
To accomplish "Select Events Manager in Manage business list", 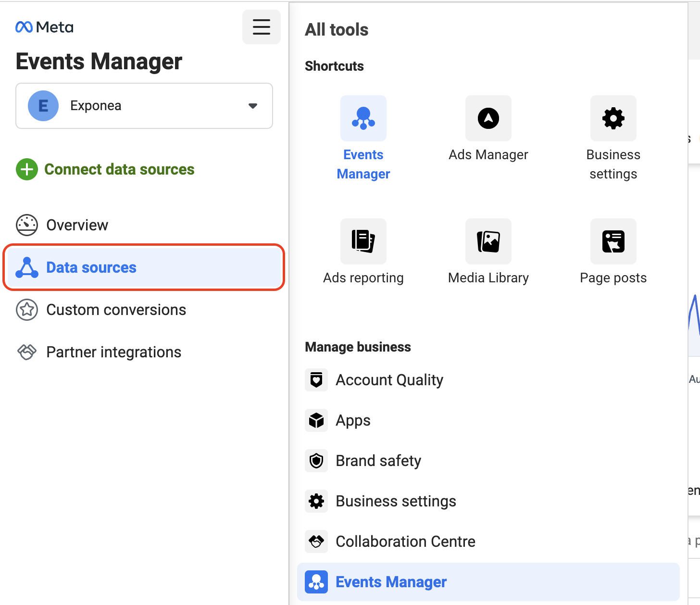I will (x=488, y=582).
